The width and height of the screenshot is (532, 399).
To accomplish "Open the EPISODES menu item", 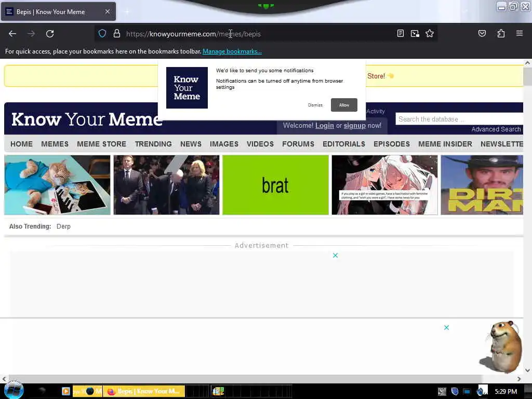I will click(x=392, y=144).
